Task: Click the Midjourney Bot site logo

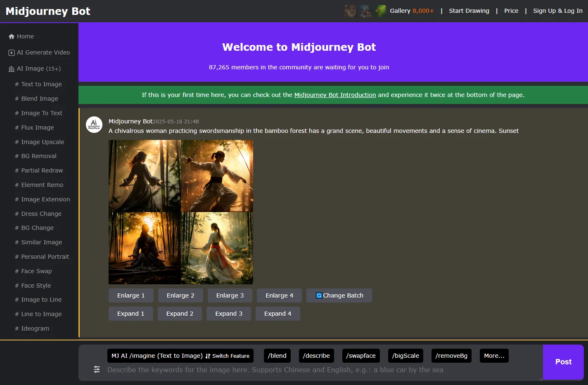Action: [48, 11]
